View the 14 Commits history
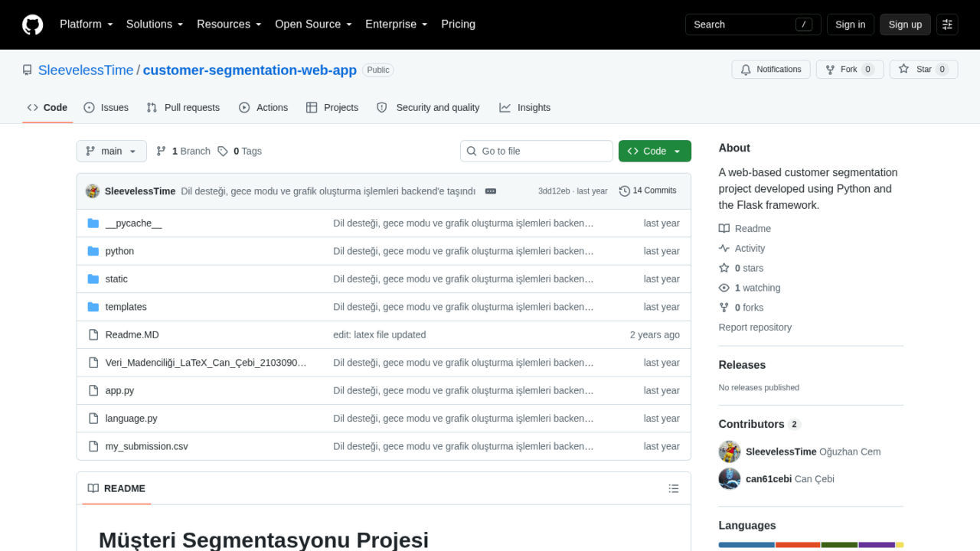 (x=648, y=191)
